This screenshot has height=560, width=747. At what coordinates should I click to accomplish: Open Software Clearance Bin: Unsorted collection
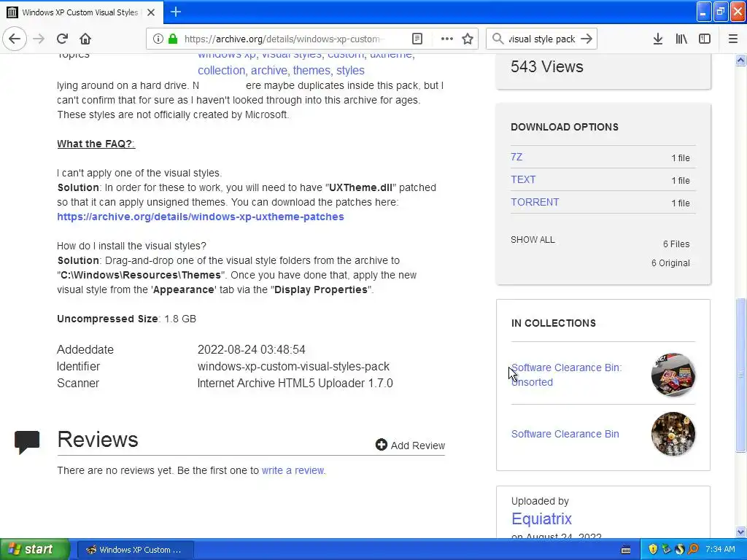click(566, 375)
